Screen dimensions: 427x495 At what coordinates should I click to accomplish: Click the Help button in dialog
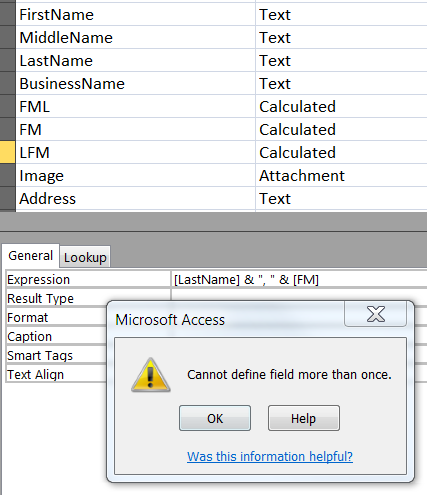[x=304, y=418]
